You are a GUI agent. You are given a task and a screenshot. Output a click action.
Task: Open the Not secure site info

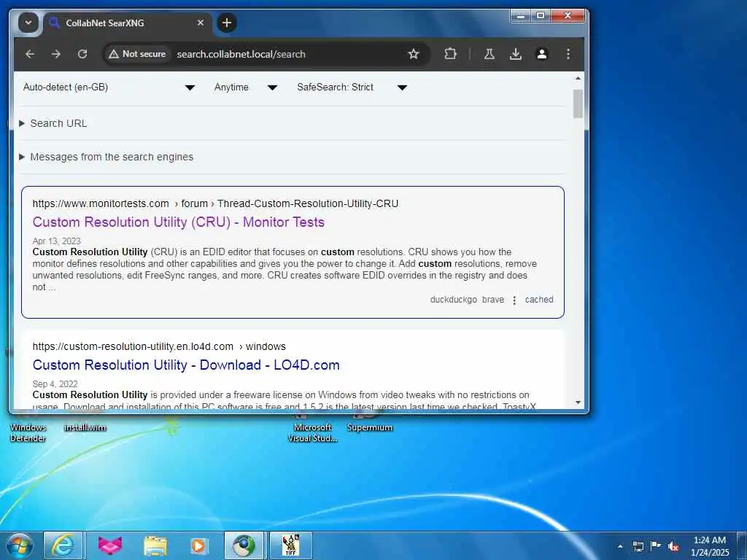pyautogui.click(x=137, y=54)
